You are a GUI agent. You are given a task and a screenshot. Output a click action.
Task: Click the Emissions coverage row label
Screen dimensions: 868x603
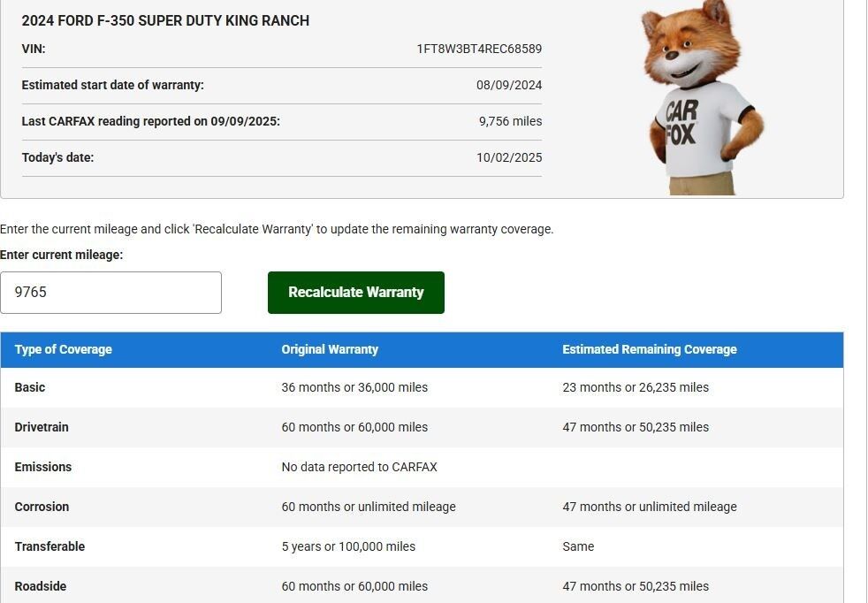click(x=43, y=467)
